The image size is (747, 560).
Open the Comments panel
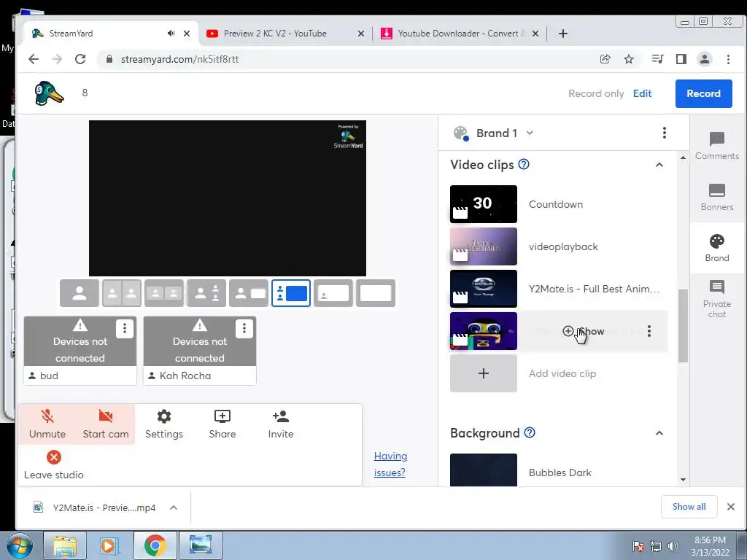click(x=716, y=146)
